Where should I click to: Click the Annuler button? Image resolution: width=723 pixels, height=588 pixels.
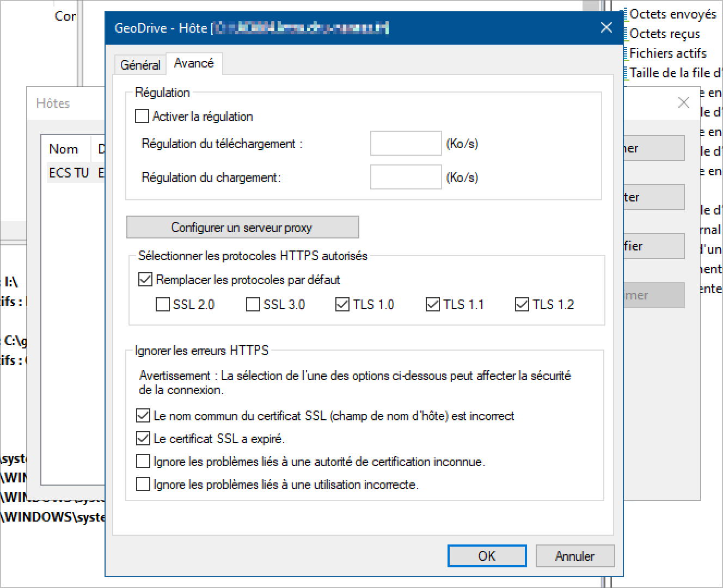click(575, 556)
